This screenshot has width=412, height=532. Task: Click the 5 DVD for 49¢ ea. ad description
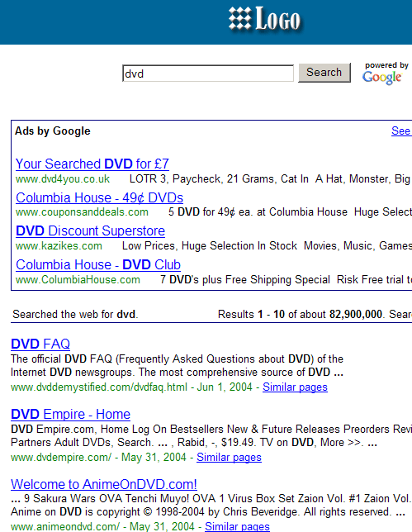pos(291,212)
